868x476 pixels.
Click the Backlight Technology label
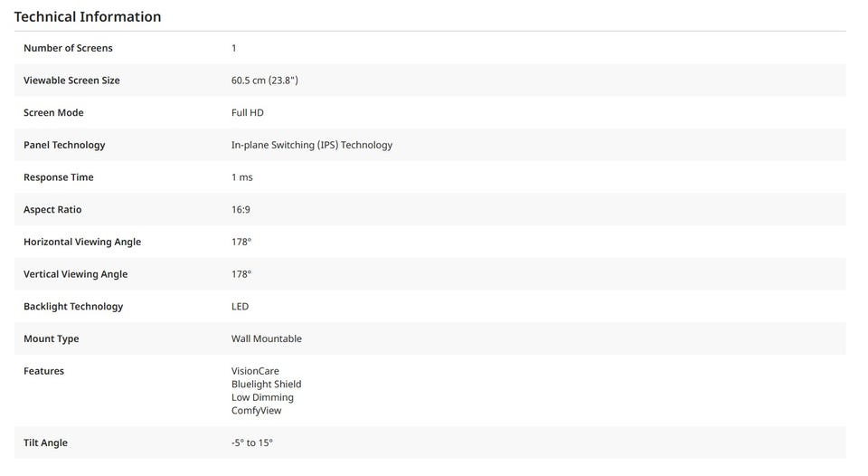[x=73, y=307]
